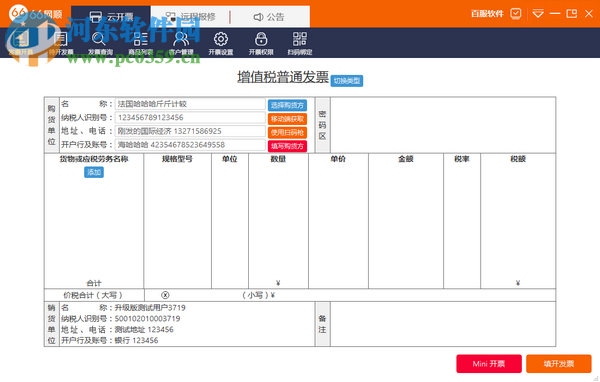Click seller name 升级版测试用户3719
The width and height of the screenshot is (600, 382).
[150, 307]
